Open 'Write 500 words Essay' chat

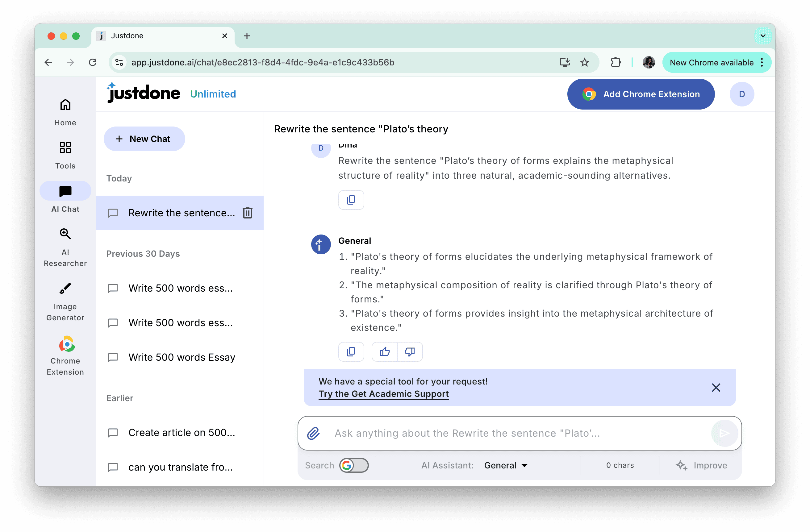click(x=180, y=357)
